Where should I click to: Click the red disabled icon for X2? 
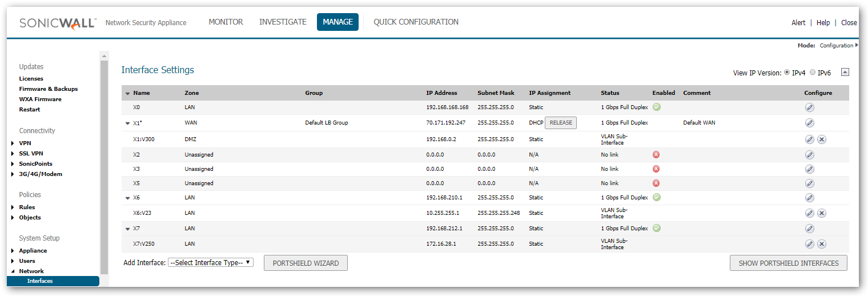(656, 155)
